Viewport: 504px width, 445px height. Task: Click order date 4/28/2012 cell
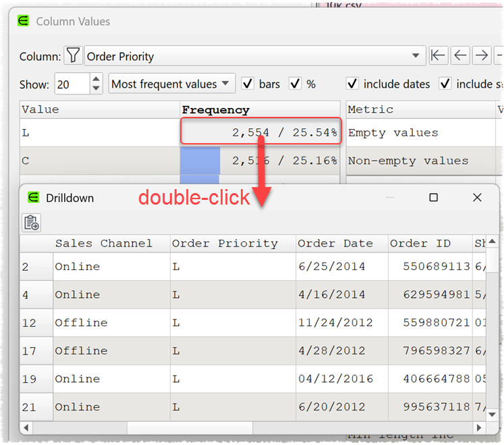tap(341, 350)
